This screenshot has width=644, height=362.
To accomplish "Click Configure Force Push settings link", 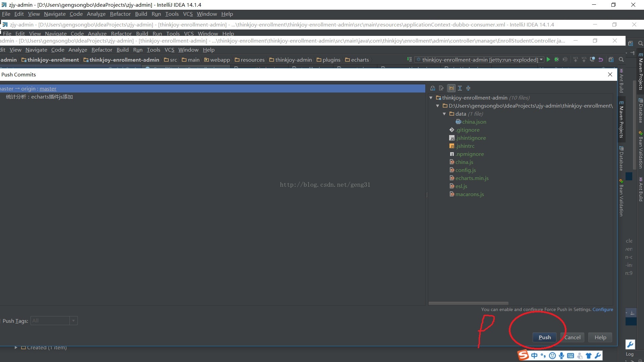I will 602,309.
